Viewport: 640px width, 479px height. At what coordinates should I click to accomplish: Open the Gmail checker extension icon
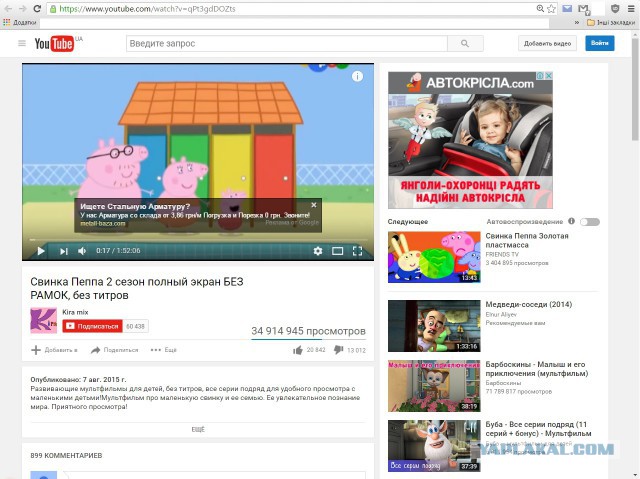(x=584, y=9)
